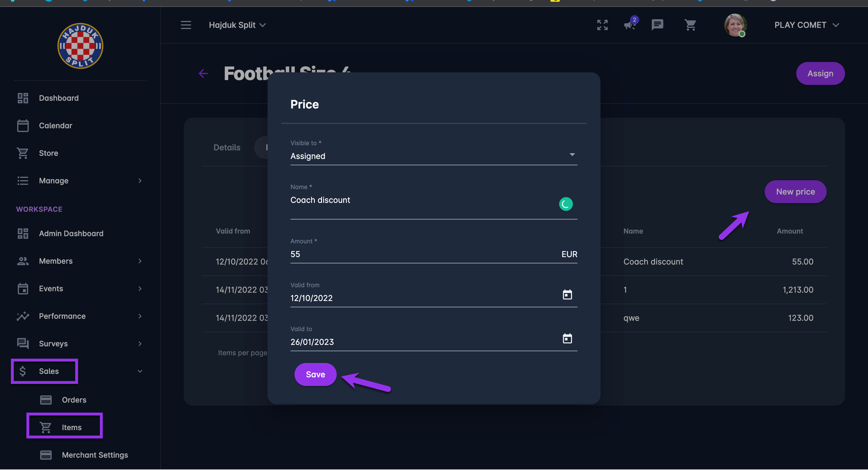Collapse the Sales sidebar section
Viewport: 868px width, 470px height.
(x=140, y=371)
